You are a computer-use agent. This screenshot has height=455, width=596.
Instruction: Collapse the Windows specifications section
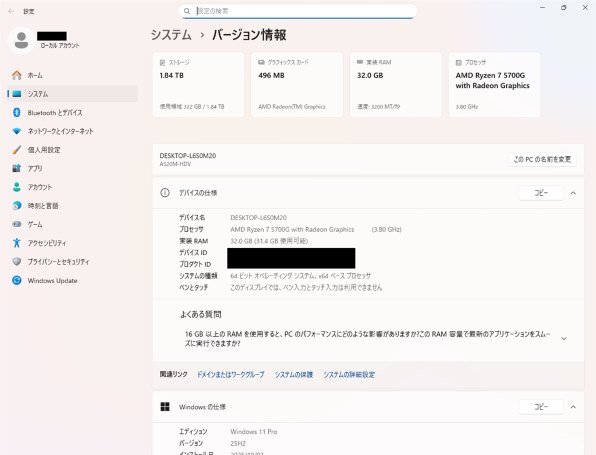(x=573, y=407)
